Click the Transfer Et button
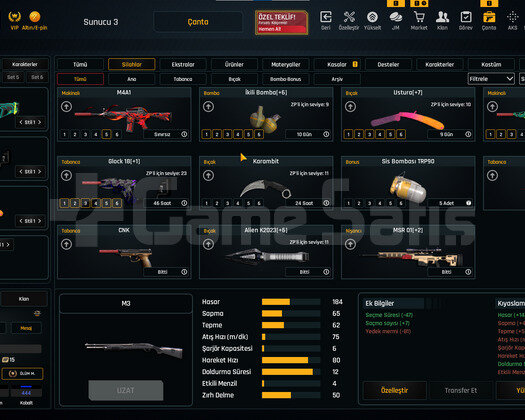This screenshot has width=525, height=420. (461, 390)
